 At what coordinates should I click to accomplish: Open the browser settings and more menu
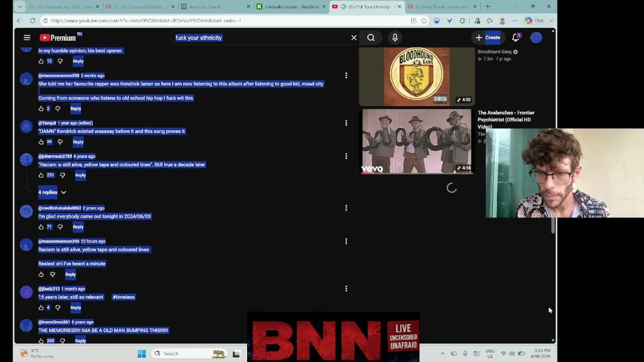tap(515, 21)
